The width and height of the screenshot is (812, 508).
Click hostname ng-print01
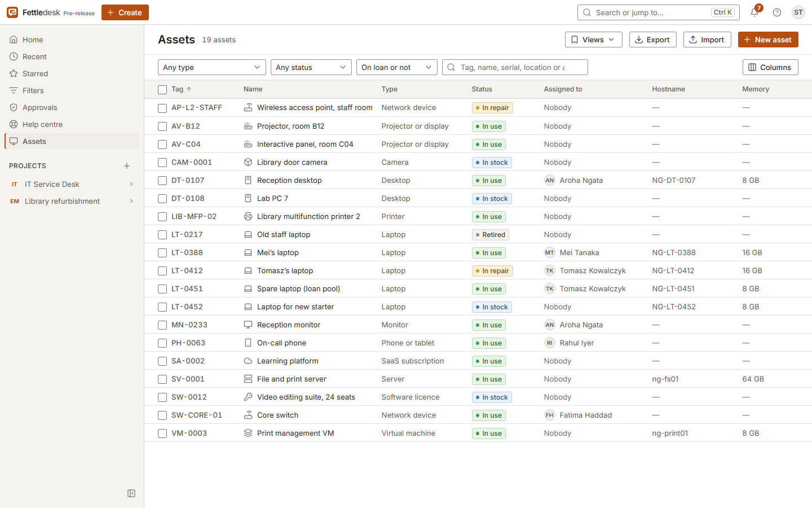click(x=670, y=433)
